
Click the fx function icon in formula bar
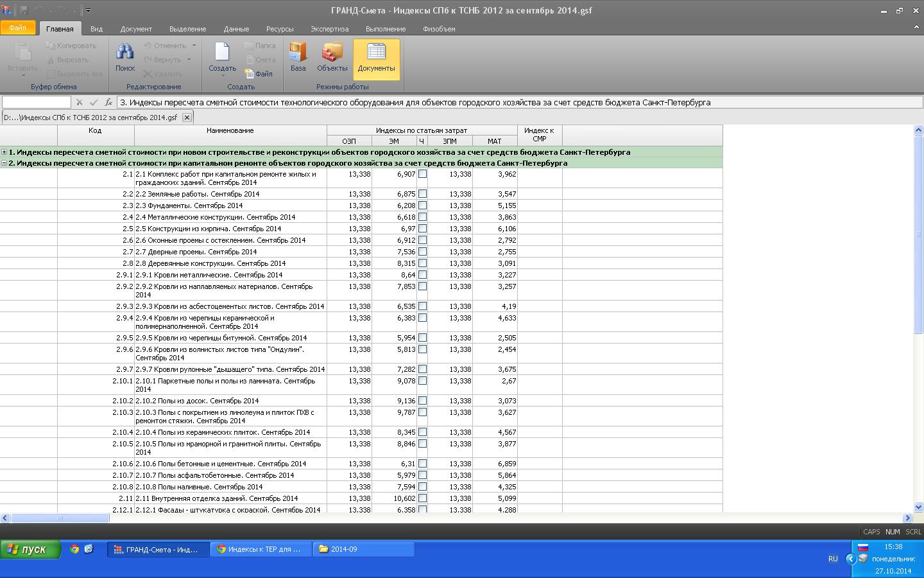click(108, 102)
